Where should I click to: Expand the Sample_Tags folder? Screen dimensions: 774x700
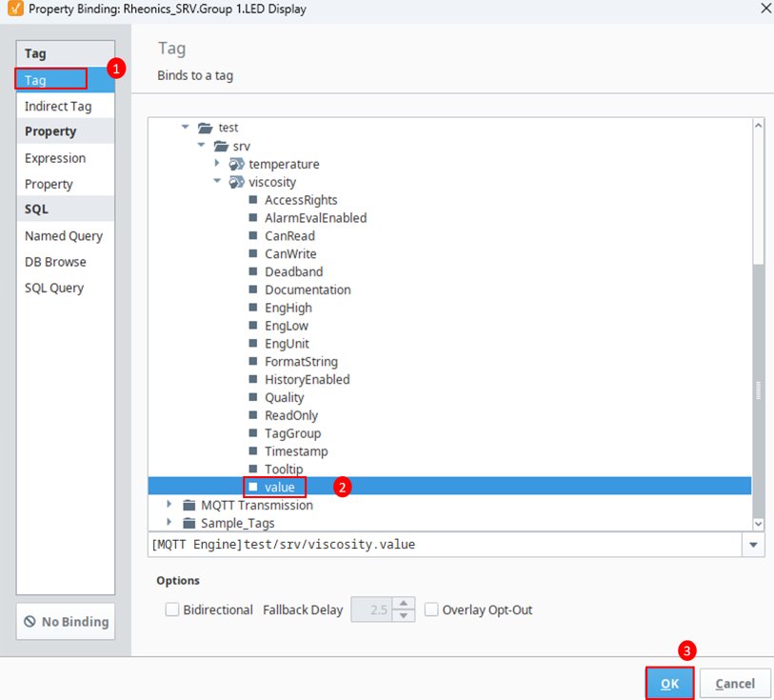[x=169, y=522]
